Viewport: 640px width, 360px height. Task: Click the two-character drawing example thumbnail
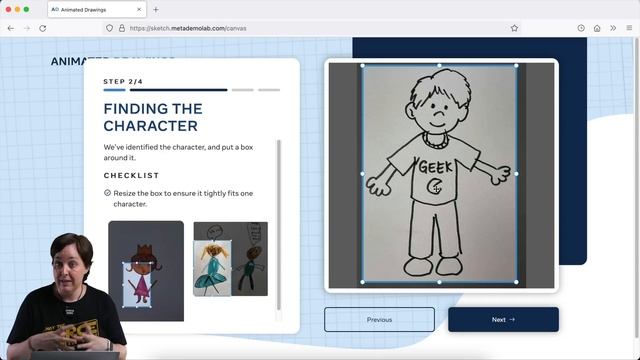pos(231,259)
